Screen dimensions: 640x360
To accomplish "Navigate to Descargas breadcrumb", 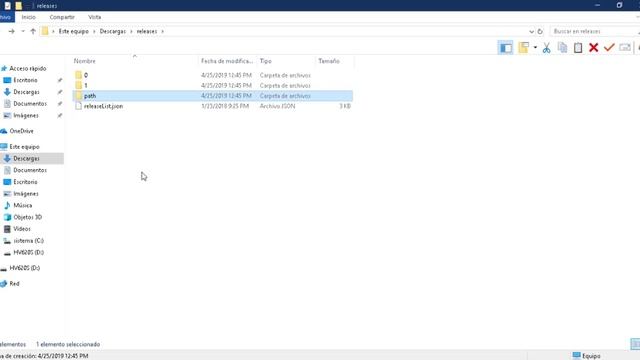I will (x=113, y=31).
